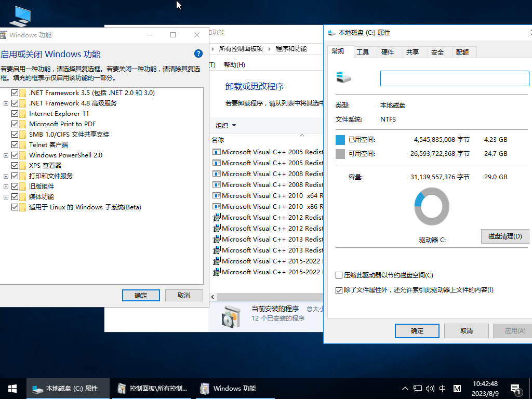Switch to 本地磁盘 (C:) 属性 taskbar item
Screen dimensions: 532x399
[x=68, y=389]
